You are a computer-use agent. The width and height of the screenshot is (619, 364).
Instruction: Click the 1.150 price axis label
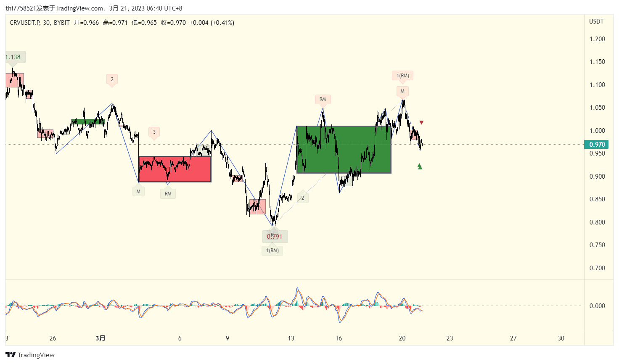(x=597, y=62)
